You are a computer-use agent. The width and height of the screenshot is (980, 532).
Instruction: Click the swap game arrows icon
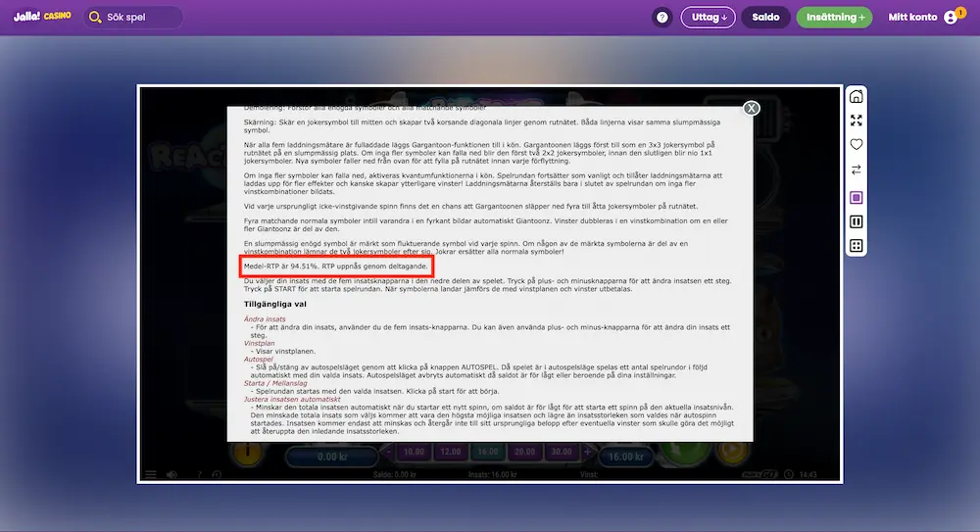(x=857, y=169)
